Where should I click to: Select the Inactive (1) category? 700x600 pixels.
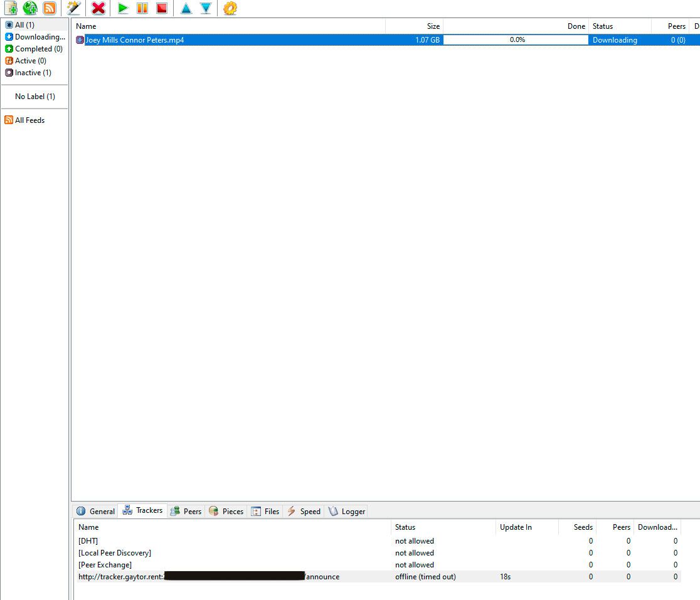click(35, 73)
